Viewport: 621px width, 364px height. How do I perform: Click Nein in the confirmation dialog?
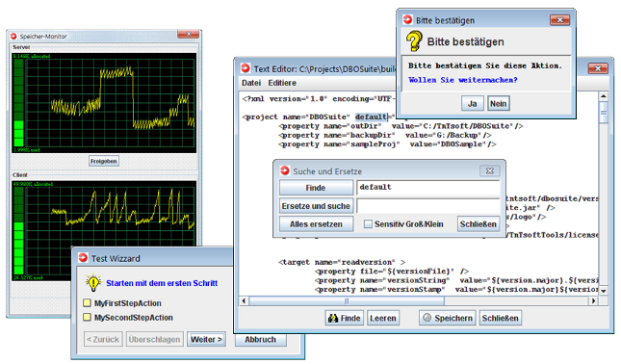click(x=498, y=104)
